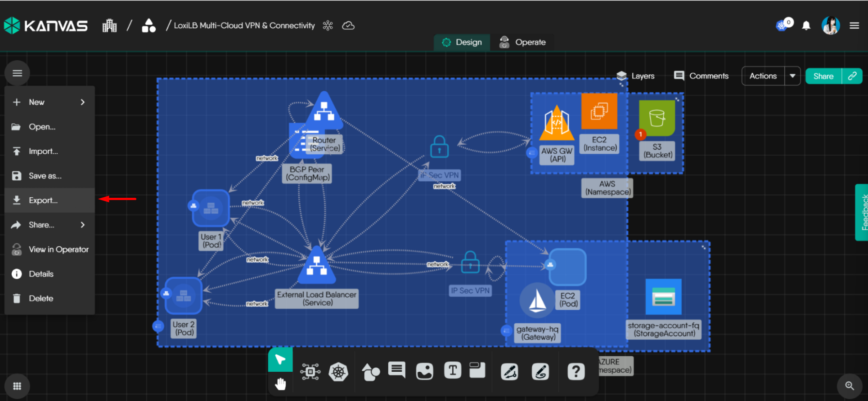
Task: Select View in Operator menu item
Action: pos(49,249)
